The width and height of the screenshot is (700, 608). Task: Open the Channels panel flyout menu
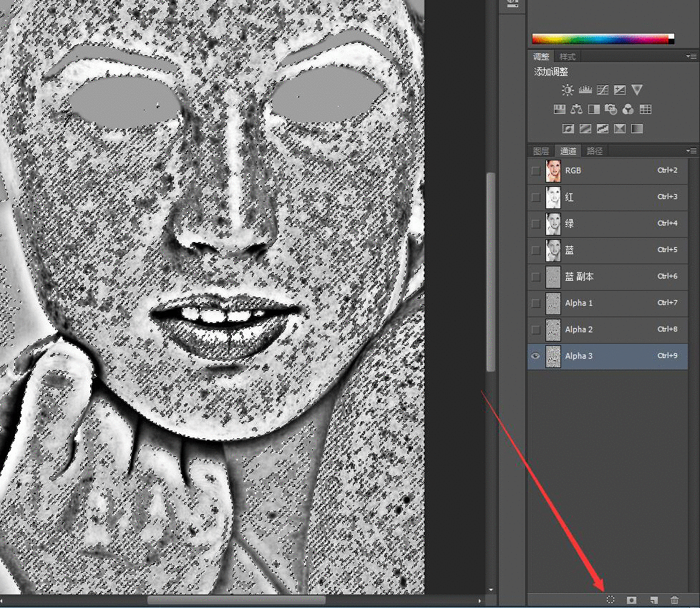(x=691, y=151)
